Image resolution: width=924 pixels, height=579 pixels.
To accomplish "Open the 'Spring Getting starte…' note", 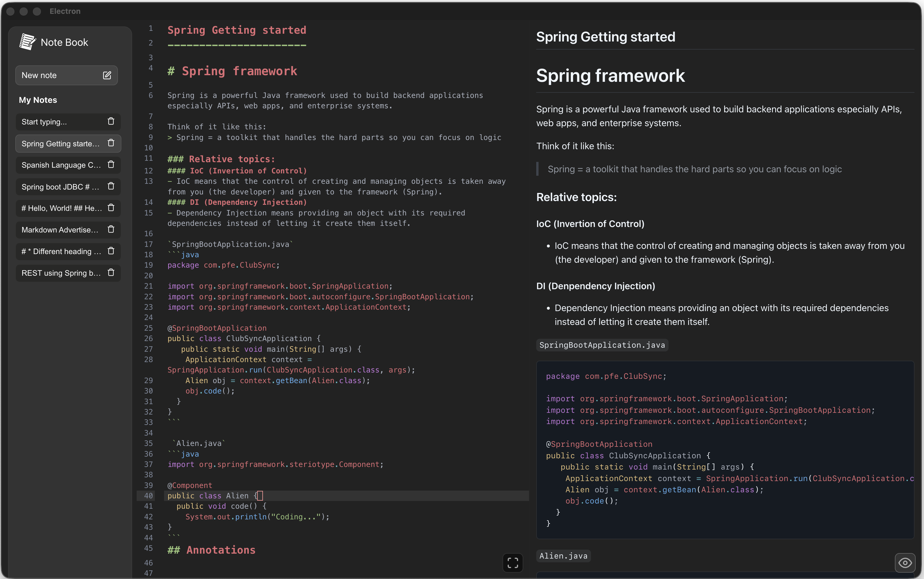I will click(68, 144).
